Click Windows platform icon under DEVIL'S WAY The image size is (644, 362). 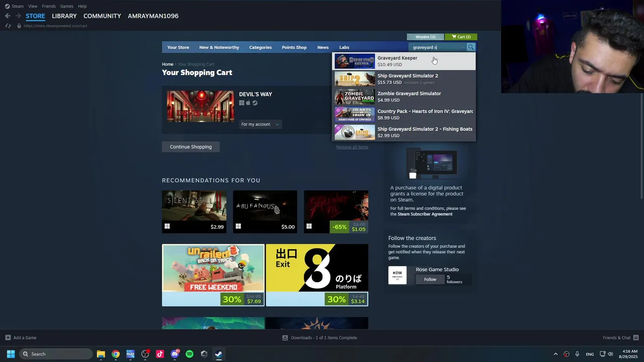click(242, 103)
